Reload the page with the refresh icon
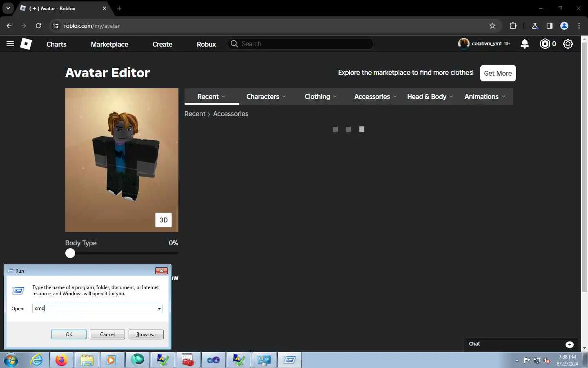The height and width of the screenshot is (368, 588). pos(38,26)
